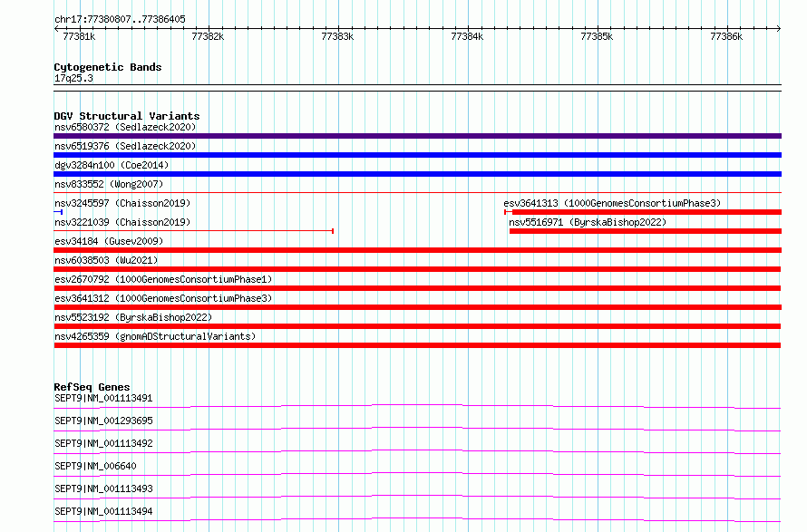Open transcript SEPT9|NM_001113493 label
The width and height of the screenshot is (807, 532).
(103, 488)
